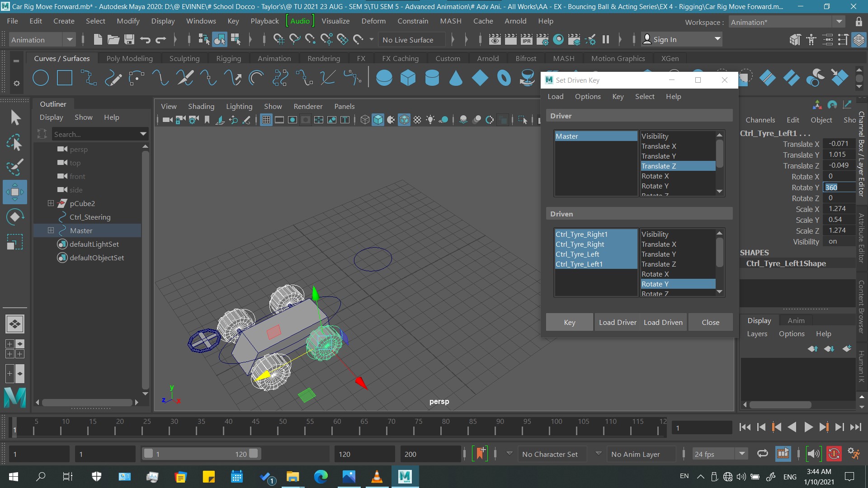The image size is (868, 488).
Task: Open the Deform menu
Action: tap(373, 21)
